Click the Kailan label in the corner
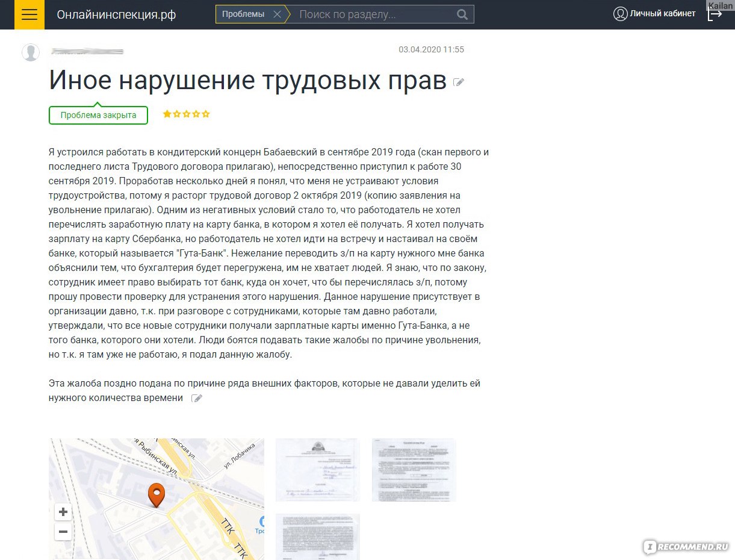 tap(721, 5)
